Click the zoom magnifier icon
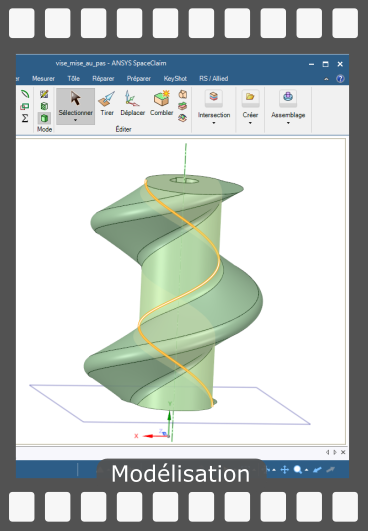The width and height of the screenshot is (368, 531). (x=297, y=470)
